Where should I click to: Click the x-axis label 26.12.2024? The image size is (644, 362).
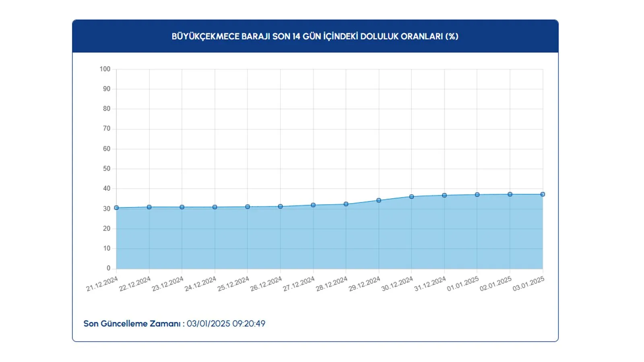pos(266,284)
